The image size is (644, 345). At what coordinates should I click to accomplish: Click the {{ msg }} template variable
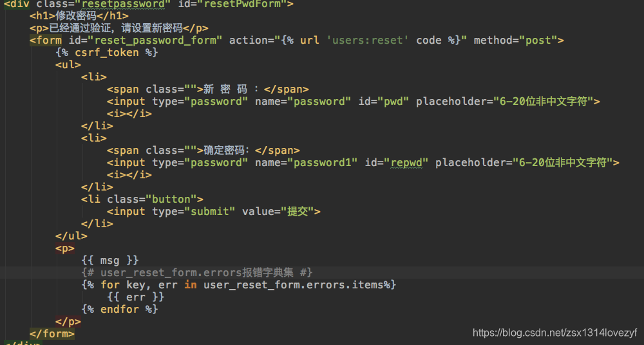(110, 261)
